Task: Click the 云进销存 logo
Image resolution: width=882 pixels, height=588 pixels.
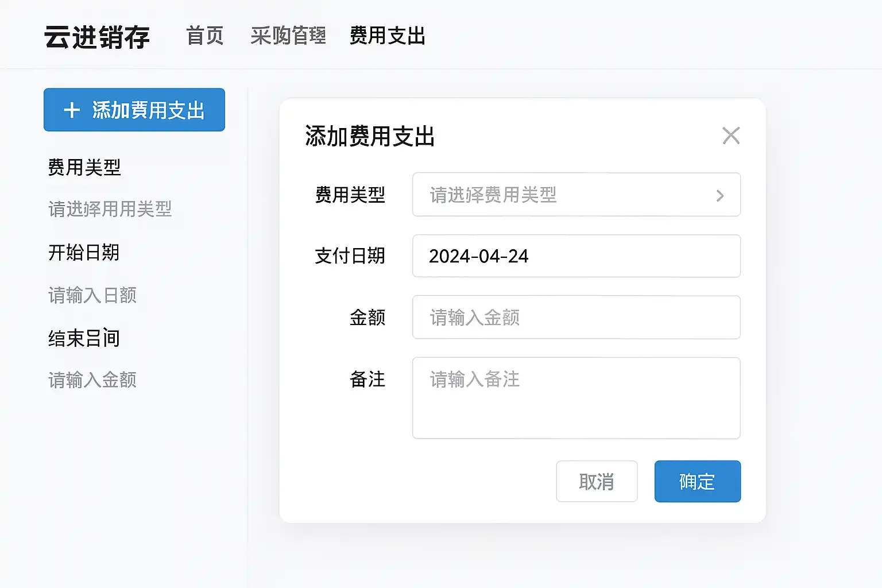Action: point(97,37)
